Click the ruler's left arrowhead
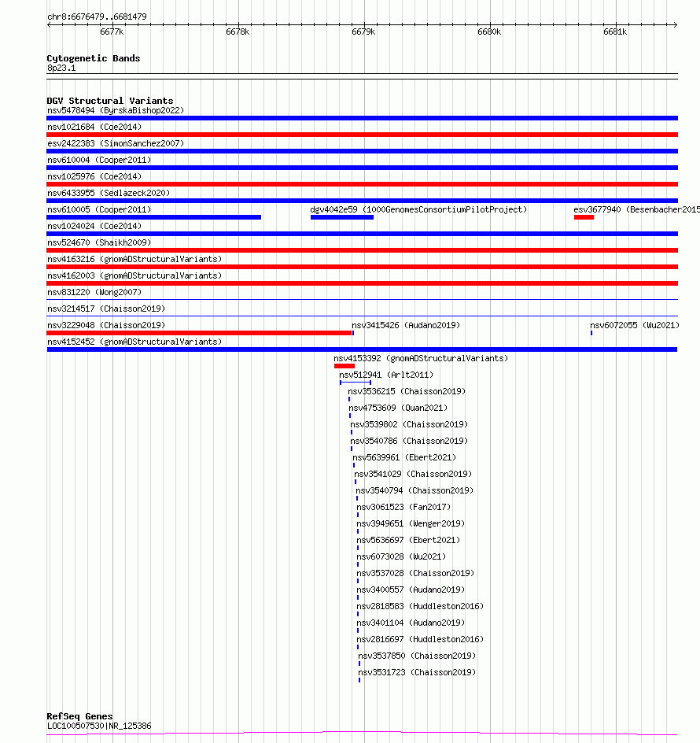 pyautogui.click(x=50, y=24)
